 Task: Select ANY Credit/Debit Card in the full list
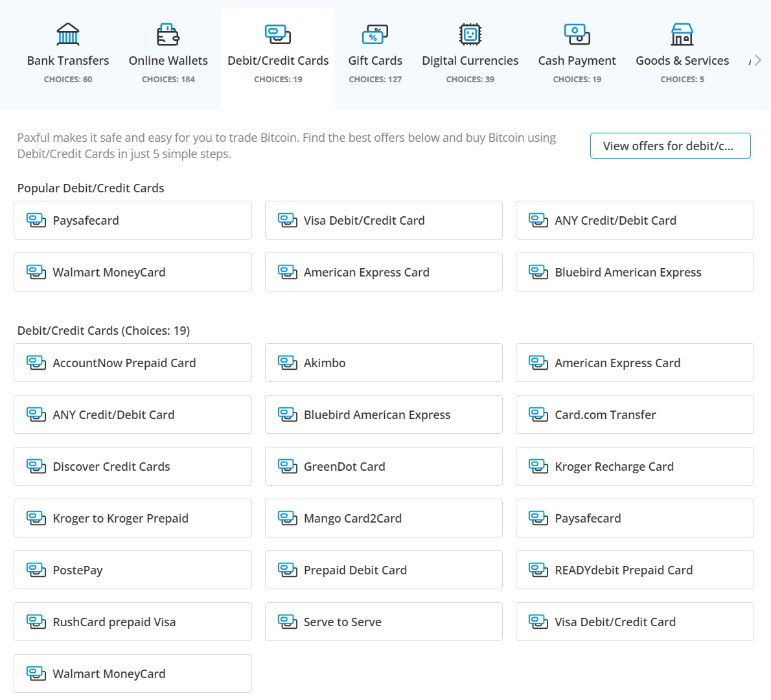tap(133, 414)
